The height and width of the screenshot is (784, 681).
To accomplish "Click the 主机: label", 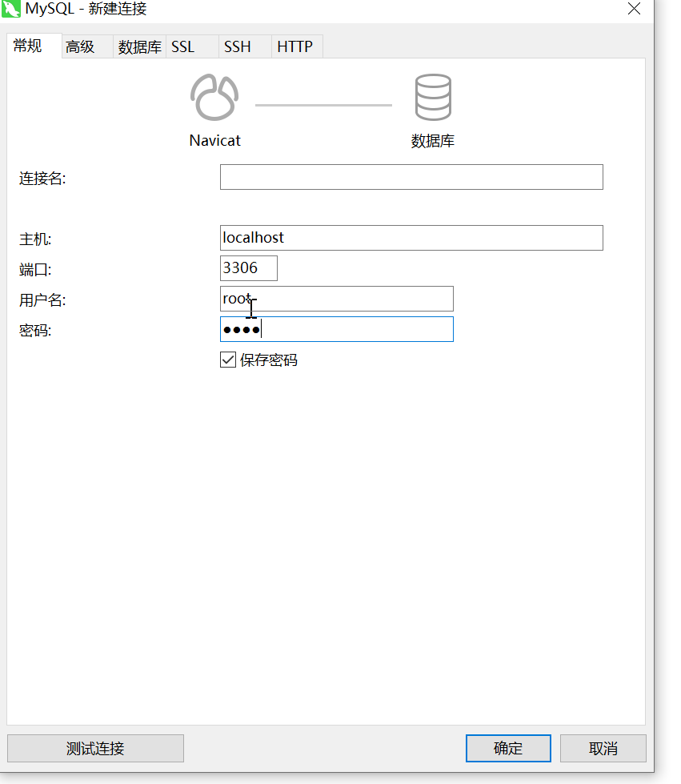I will (x=35, y=239).
